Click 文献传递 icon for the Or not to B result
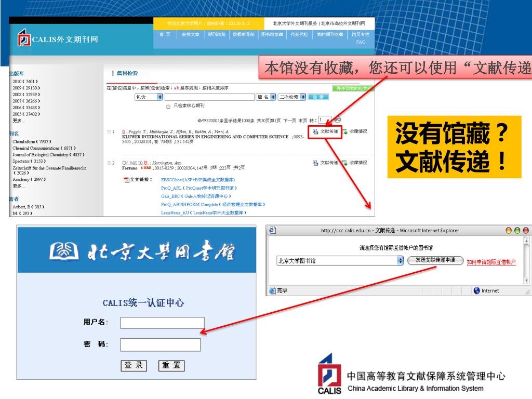The height and width of the screenshot is (399, 532). pos(315,163)
